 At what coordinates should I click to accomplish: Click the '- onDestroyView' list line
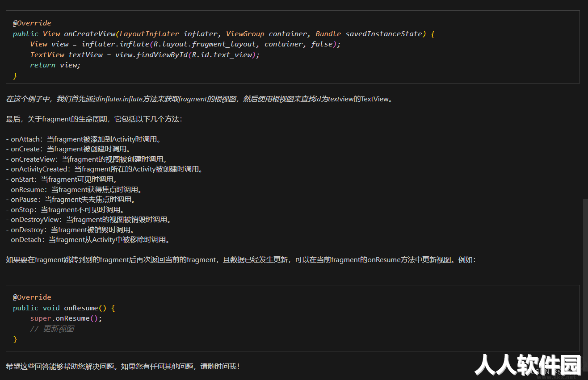[x=89, y=220]
